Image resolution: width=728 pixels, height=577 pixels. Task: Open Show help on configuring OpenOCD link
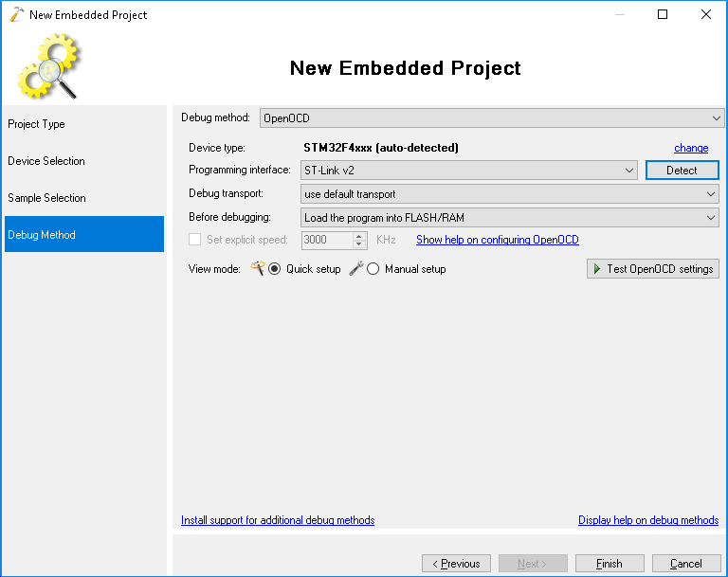pyautogui.click(x=498, y=240)
